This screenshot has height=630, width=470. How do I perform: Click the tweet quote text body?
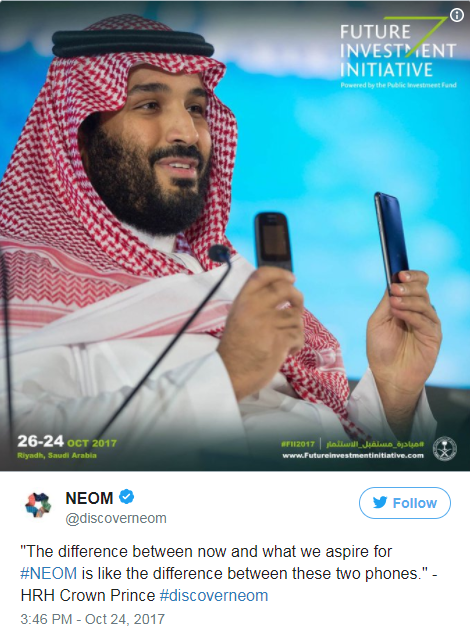coord(229,573)
